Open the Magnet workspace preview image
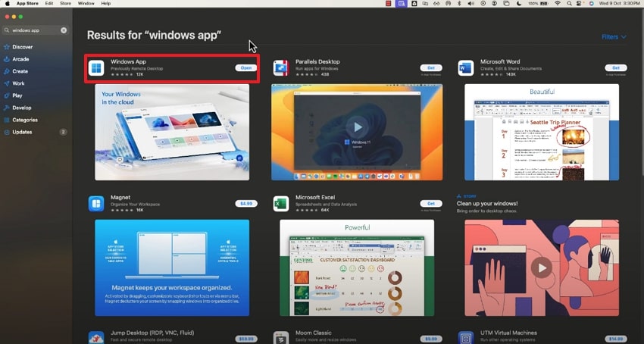The image size is (644, 344). click(172, 267)
